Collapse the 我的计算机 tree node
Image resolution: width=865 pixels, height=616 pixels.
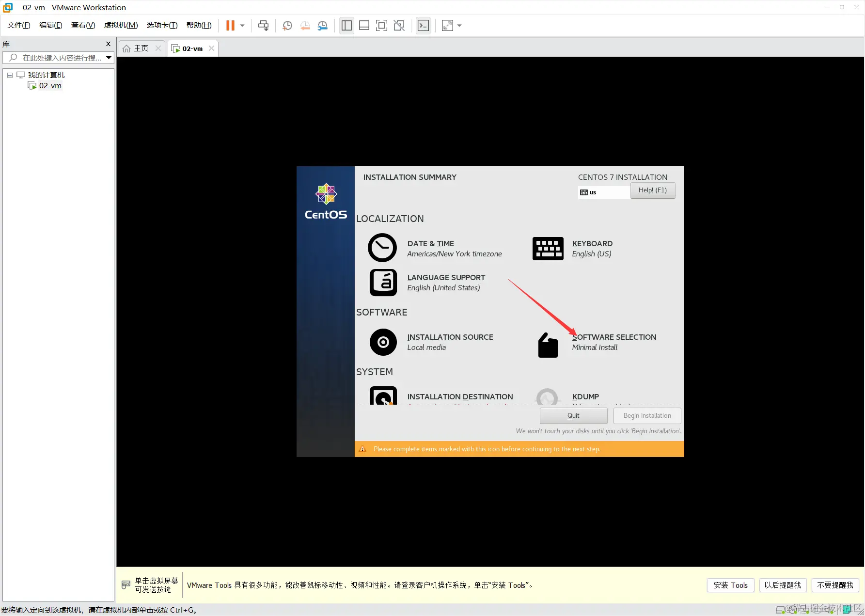(x=10, y=75)
